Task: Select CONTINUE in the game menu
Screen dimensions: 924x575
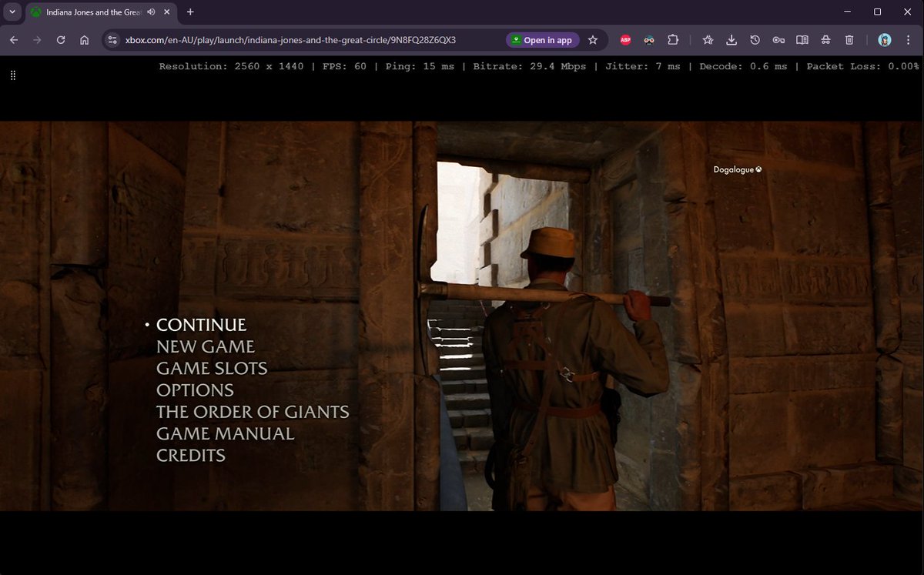Action: pos(201,325)
